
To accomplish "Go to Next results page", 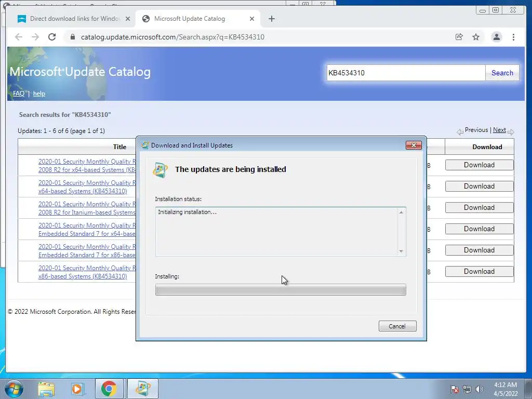I will [x=499, y=130].
